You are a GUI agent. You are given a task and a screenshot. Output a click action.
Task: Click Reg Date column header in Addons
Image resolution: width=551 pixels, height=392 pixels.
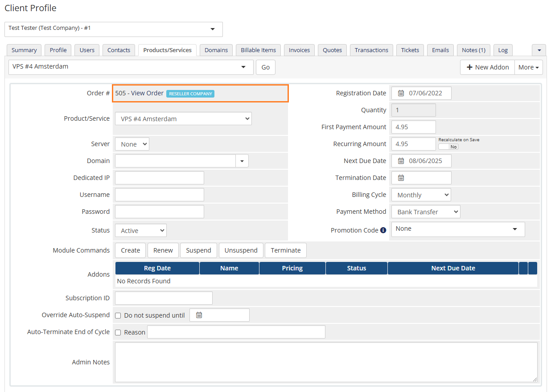[x=157, y=268]
